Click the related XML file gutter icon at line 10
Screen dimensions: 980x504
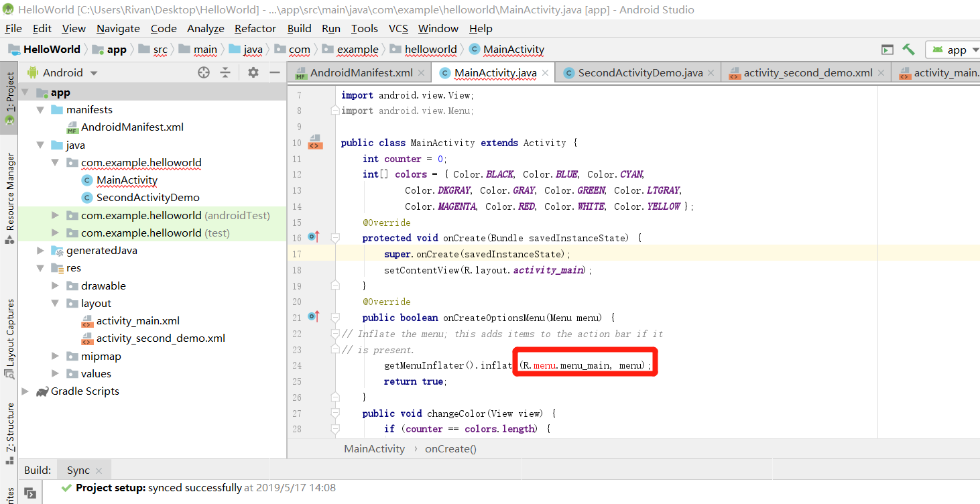pos(315,142)
